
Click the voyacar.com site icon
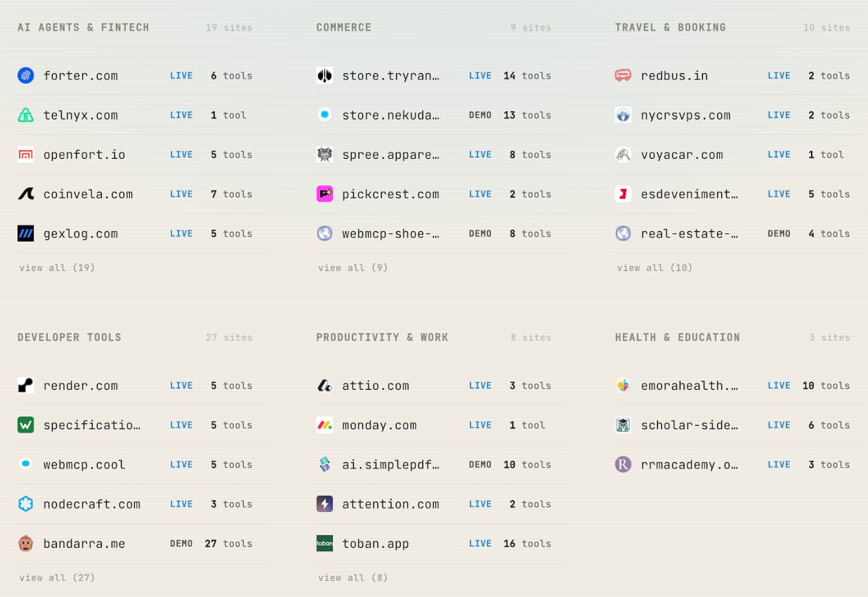coord(623,155)
